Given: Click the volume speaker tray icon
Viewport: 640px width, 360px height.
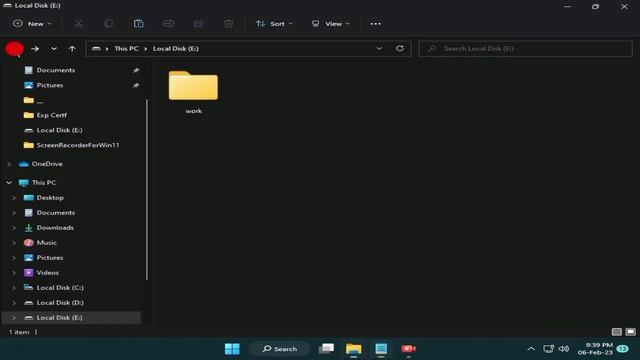Looking at the screenshot, I should [x=564, y=349].
